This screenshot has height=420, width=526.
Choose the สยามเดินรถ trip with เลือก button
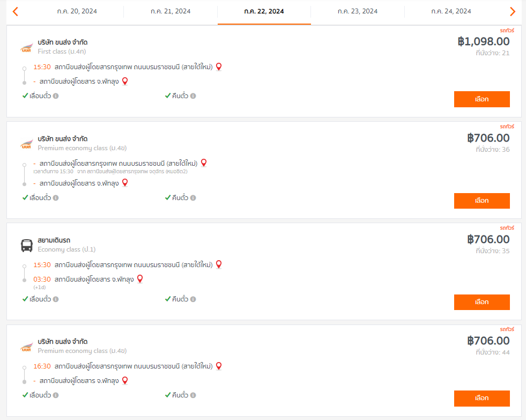[x=481, y=302]
